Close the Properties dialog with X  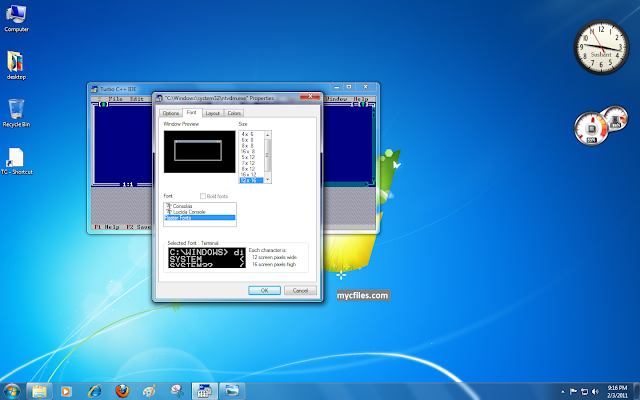tap(310, 96)
